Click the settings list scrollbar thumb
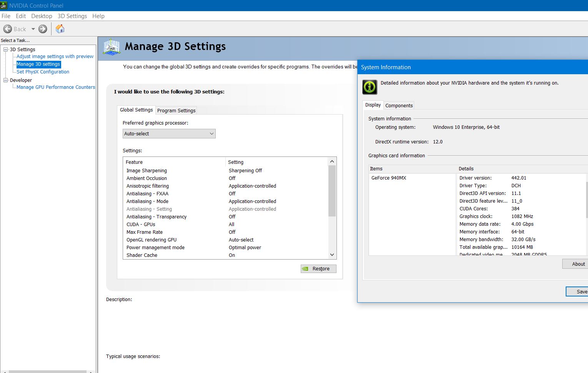This screenshot has height=373, width=588. (x=332, y=191)
